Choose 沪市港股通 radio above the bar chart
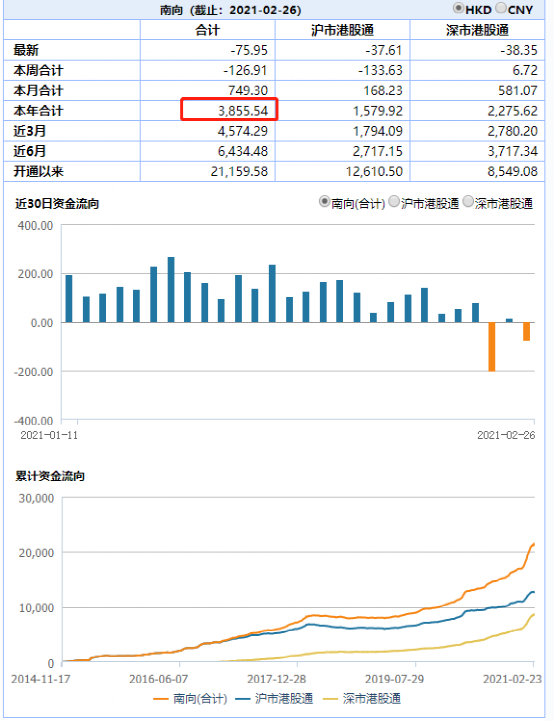This screenshot has height=721, width=554. coord(394,202)
